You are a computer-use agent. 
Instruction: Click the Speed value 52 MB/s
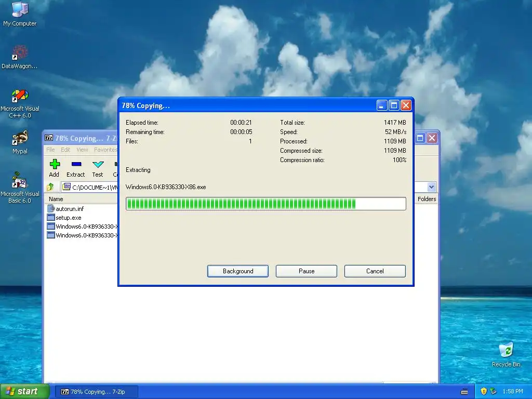point(395,131)
